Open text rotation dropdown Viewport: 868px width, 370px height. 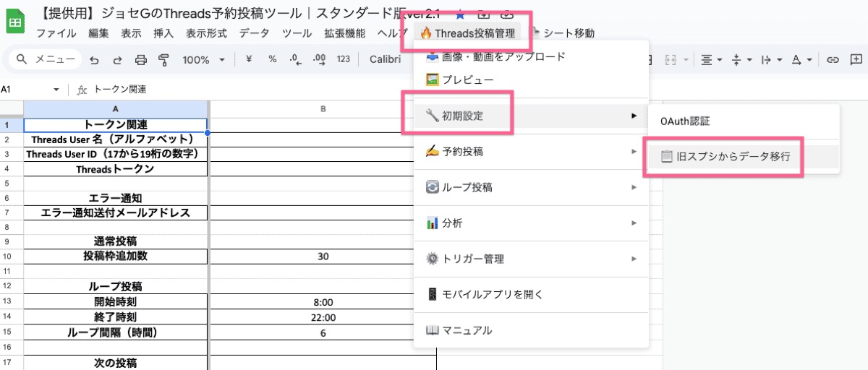tap(801, 60)
